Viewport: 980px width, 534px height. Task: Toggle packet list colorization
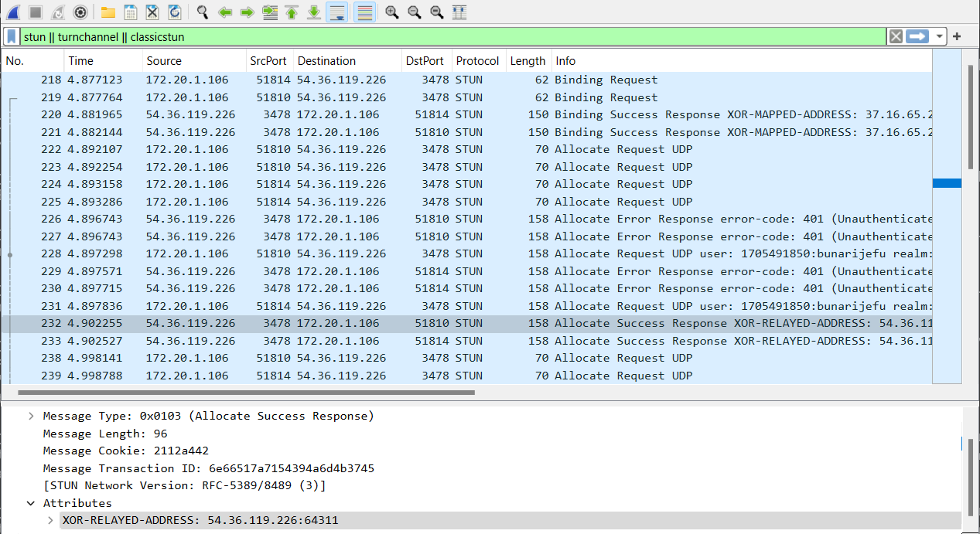coord(365,12)
